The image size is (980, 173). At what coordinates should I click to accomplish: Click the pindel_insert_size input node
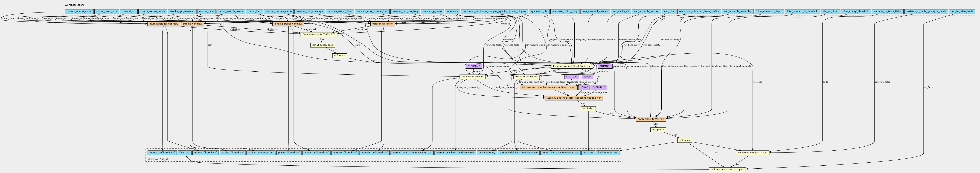(107, 11)
